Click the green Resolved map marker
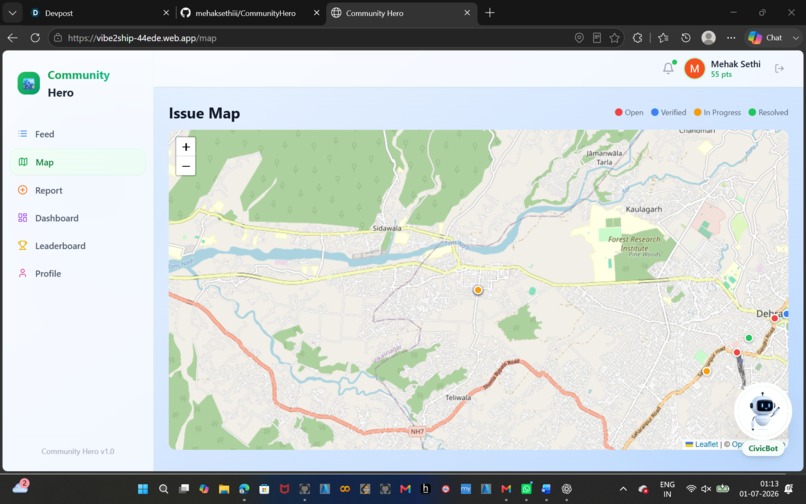 [749, 338]
